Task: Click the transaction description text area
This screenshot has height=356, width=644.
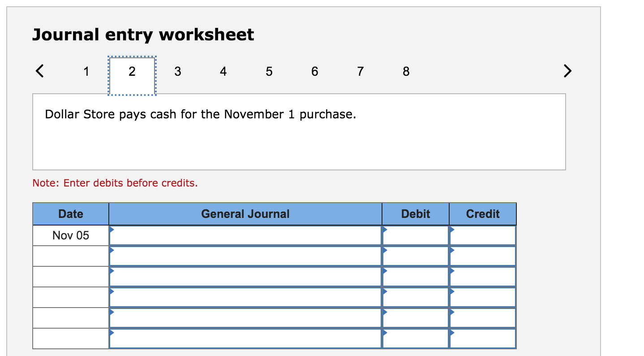Action: [299, 131]
